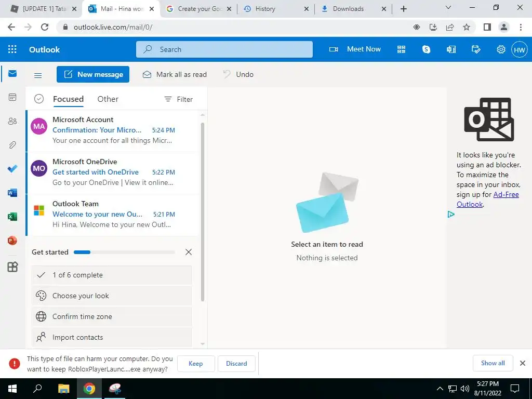The image size is (532, 399).
Task: Open the Mail view in the sidebar
Action: tap(12, 74)
